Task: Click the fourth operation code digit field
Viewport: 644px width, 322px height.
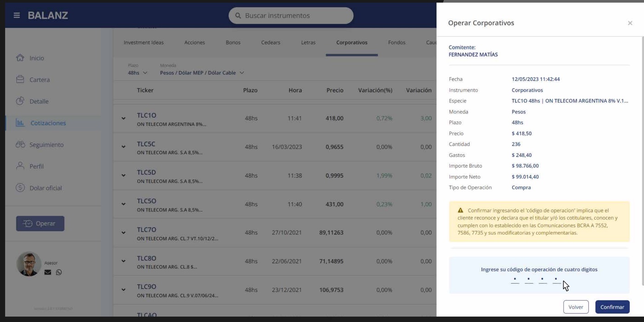Action: (556, 280)
